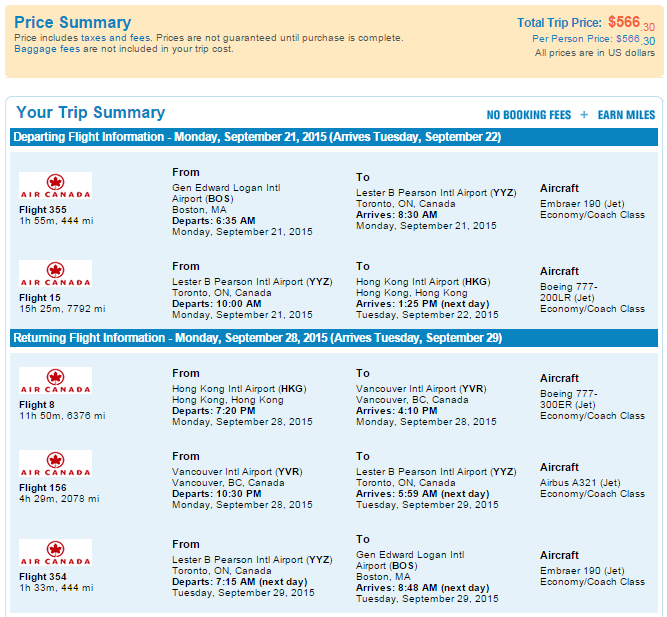Open the taxes and fees link
The height and width of the screenshot is (617, 667).
coord(115,38)
